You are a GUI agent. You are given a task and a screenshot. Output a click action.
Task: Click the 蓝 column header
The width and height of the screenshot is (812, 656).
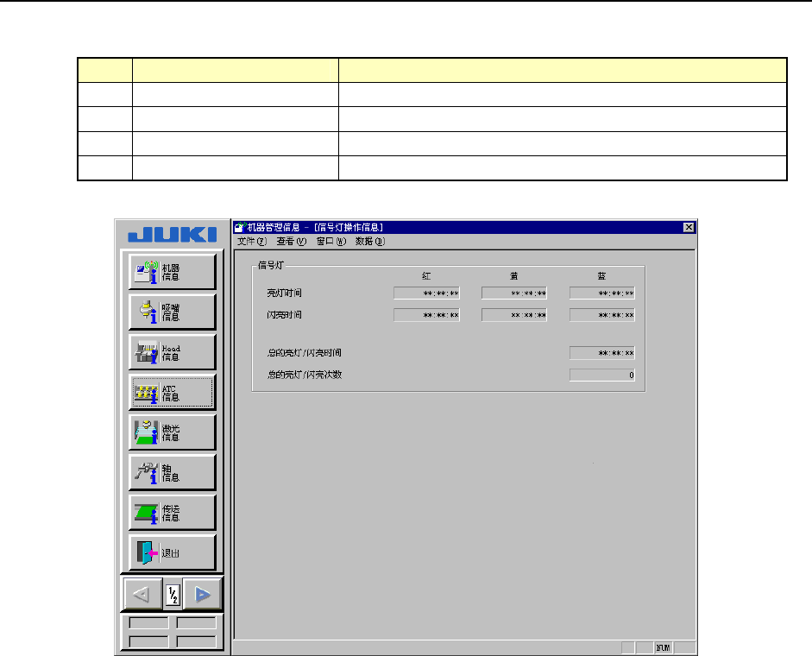coord(601,276)
